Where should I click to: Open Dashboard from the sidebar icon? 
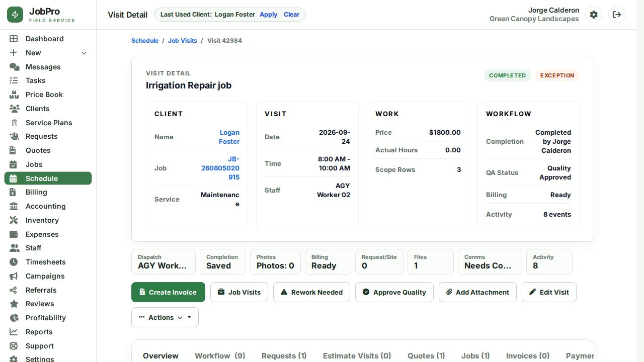coord(14,39)
